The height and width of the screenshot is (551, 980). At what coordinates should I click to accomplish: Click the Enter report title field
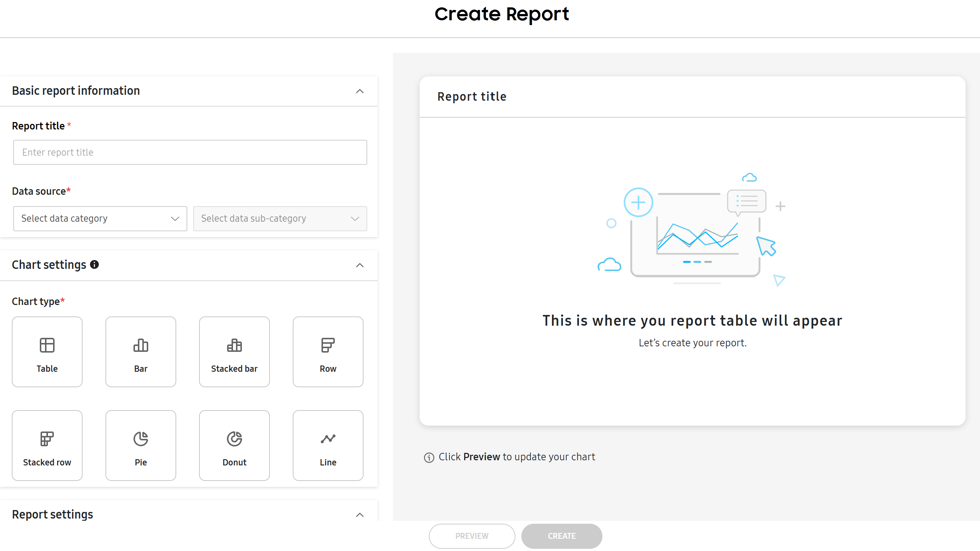click(190, 152)
